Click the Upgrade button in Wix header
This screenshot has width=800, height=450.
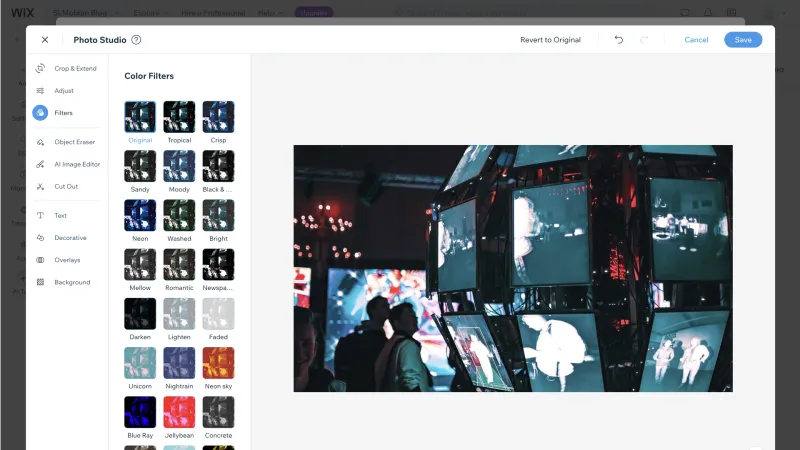coord(314,13)
